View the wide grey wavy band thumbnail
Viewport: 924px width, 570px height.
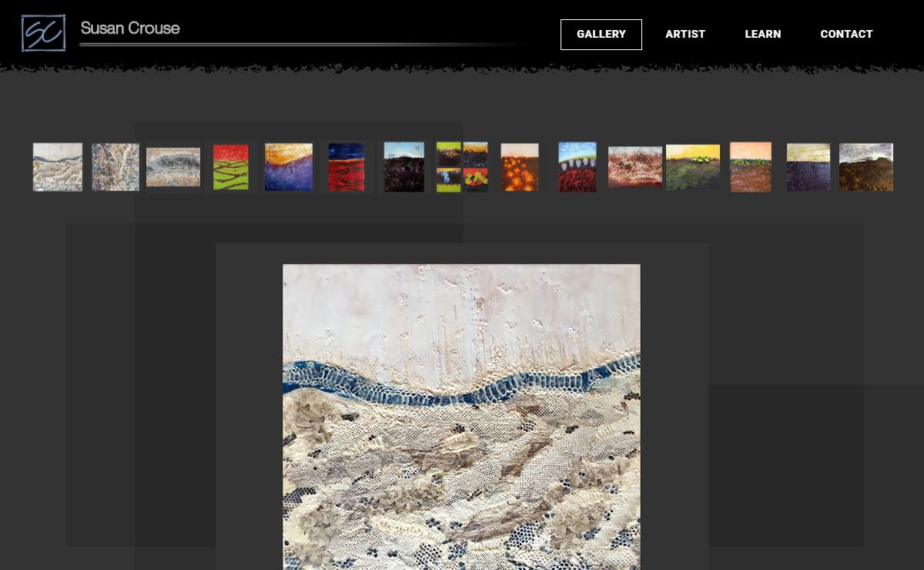coord(173,167)
